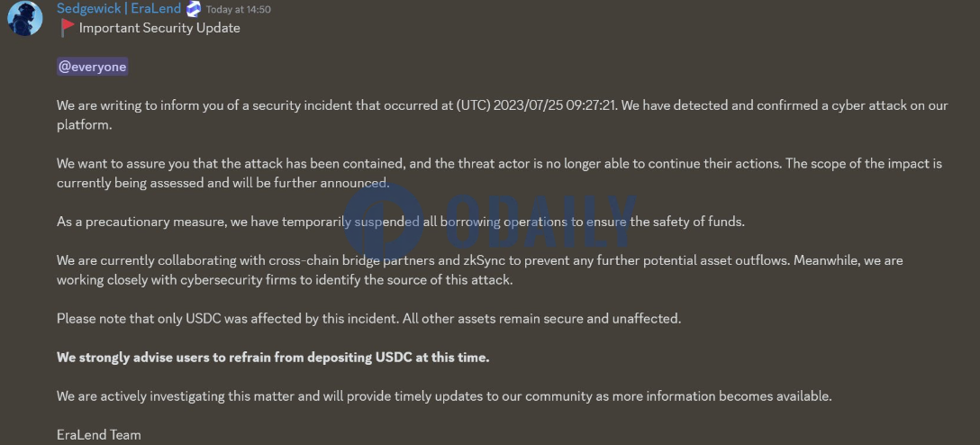This screenshot has width=980, height=445.
Task: Click the cybersecurity firms line
Action: click(x=285, y=280)
